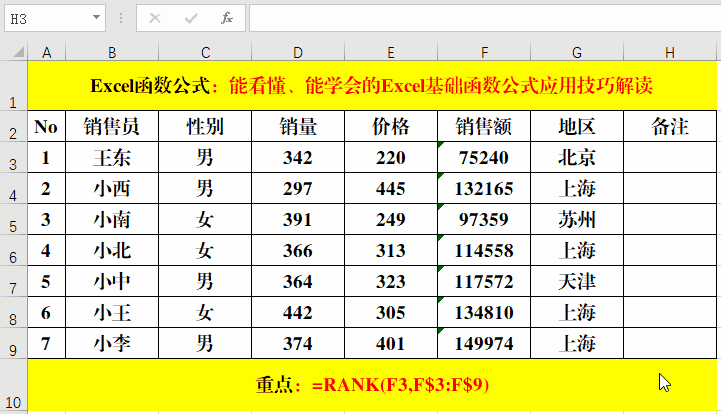The width and height of the screenshot is (721, 414).
Task: Select column D header
Action: coord(298,52)
